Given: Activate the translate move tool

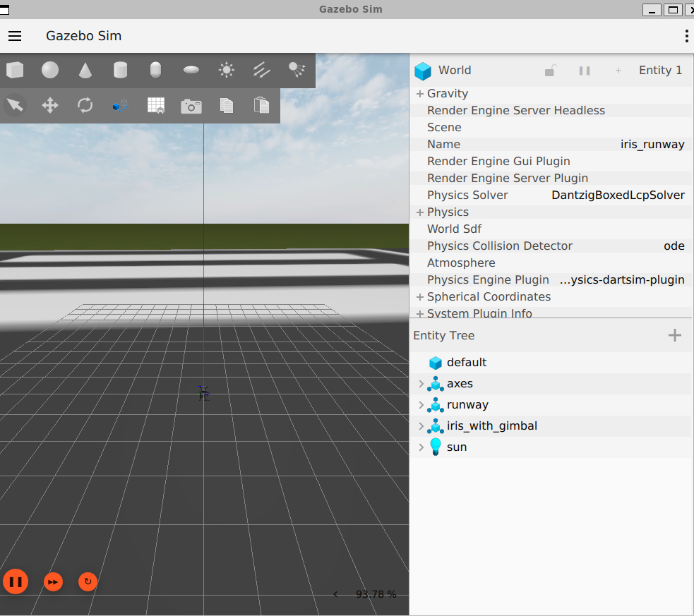Looking at the screenshot, I should 50,106.
